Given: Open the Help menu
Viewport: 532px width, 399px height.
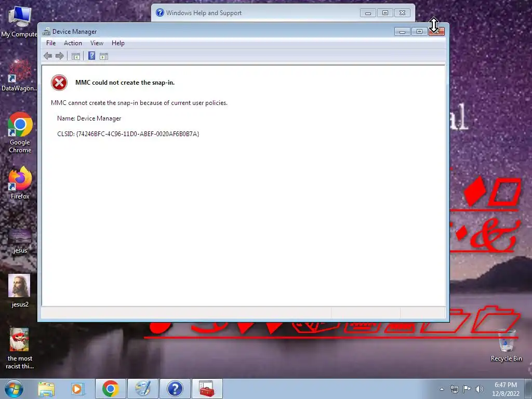Looking at the screenshot, I should (x=118, y=43).
